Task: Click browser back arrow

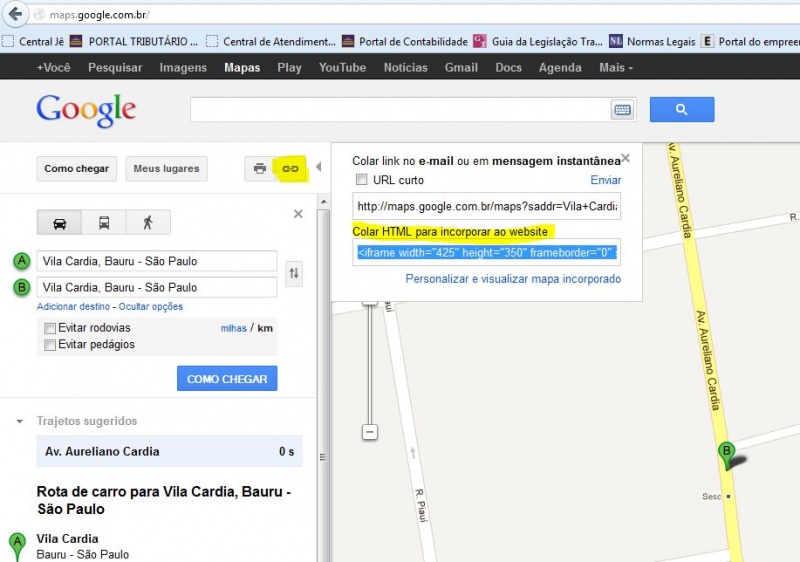Action: pos(15,14)
